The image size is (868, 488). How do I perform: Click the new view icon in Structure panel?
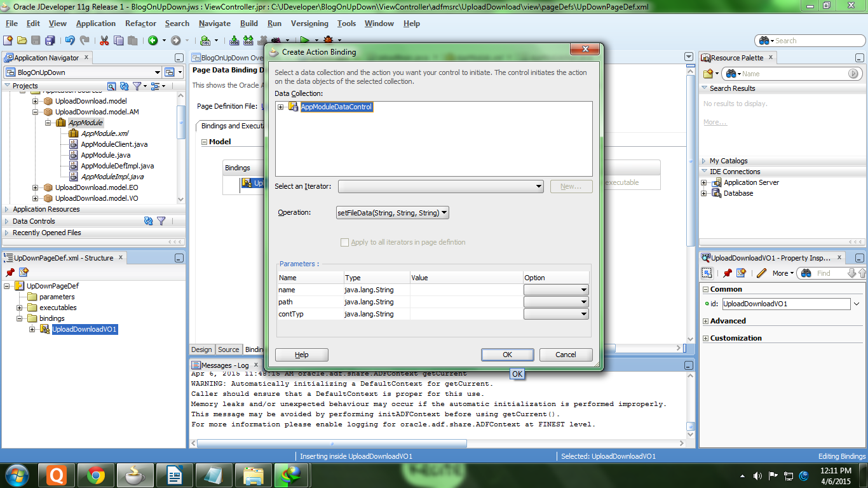(24, 272)
